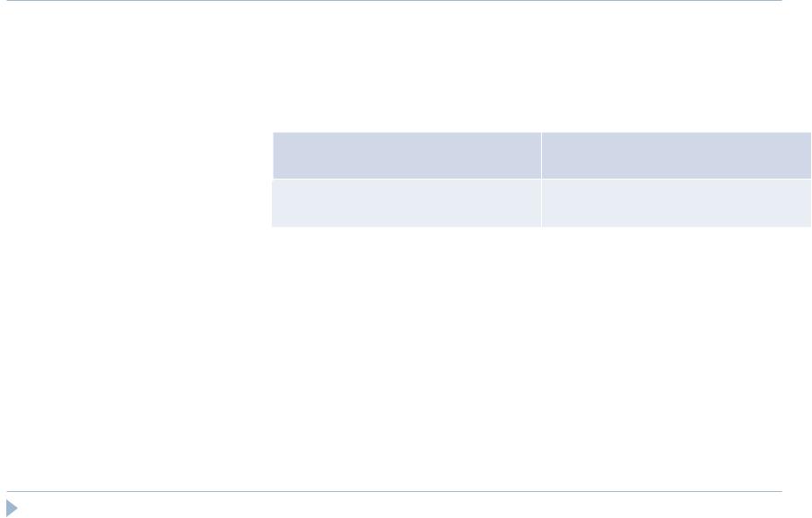Click the row border between header and body

tap(542, 180)
